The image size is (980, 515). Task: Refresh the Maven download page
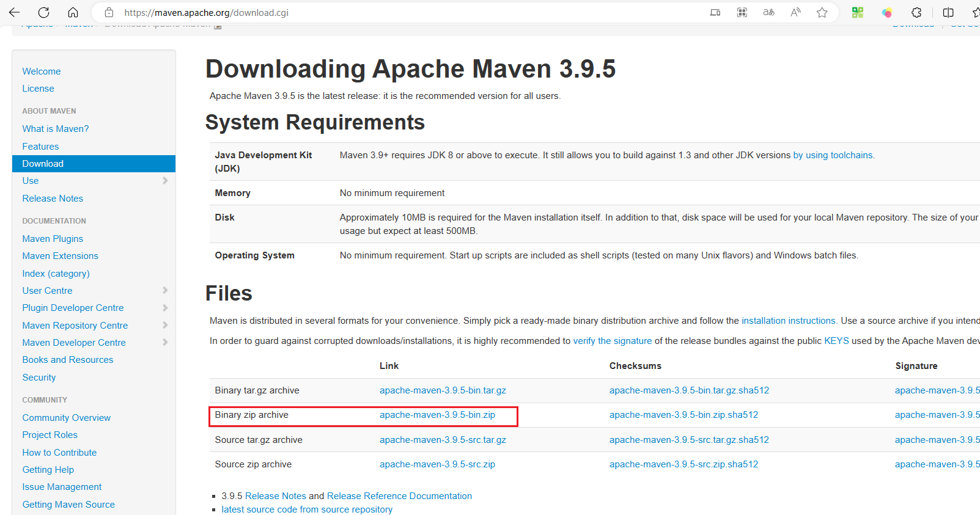[43, 12]
